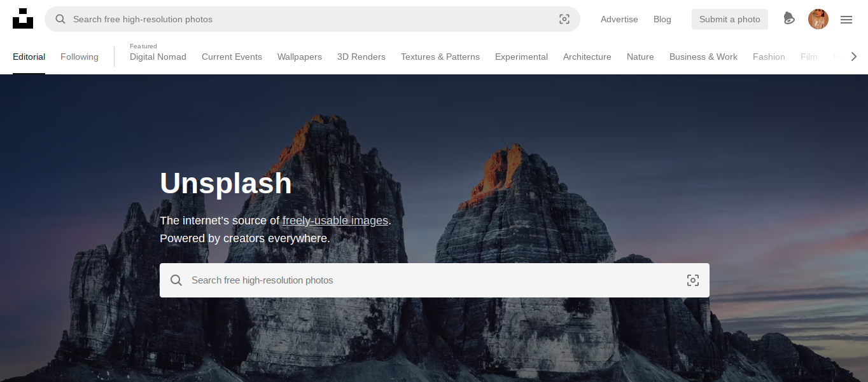Open the Fashion topic
868x382 pixels.
(x=769, y=57)
